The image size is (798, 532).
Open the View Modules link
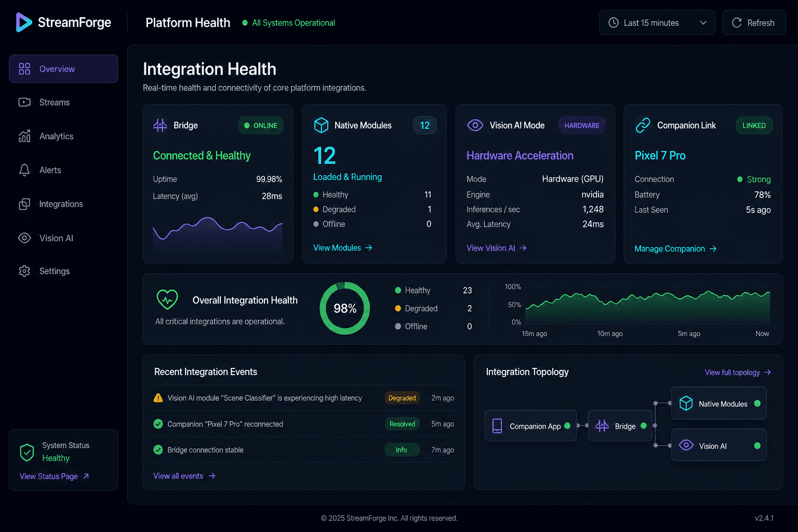point(343,248)
